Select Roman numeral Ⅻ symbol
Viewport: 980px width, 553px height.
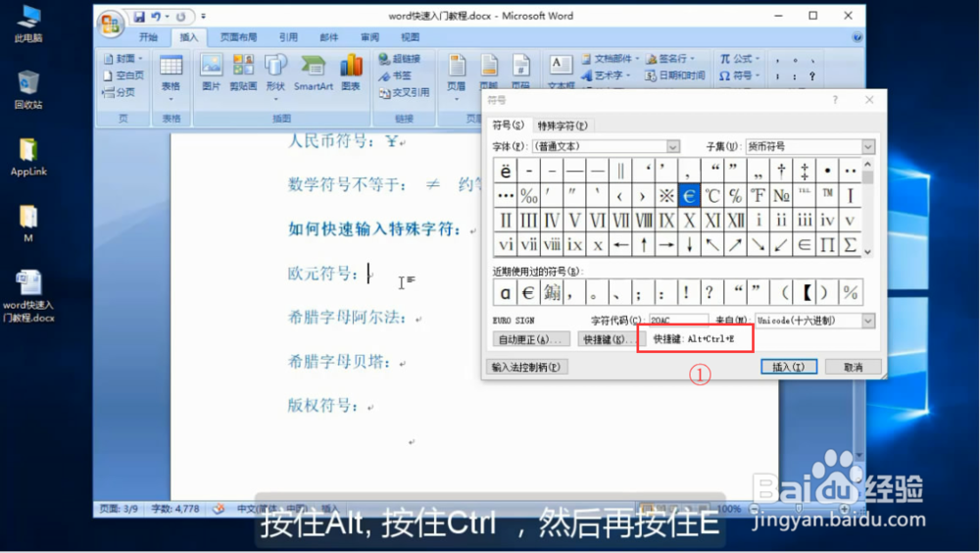735,220
